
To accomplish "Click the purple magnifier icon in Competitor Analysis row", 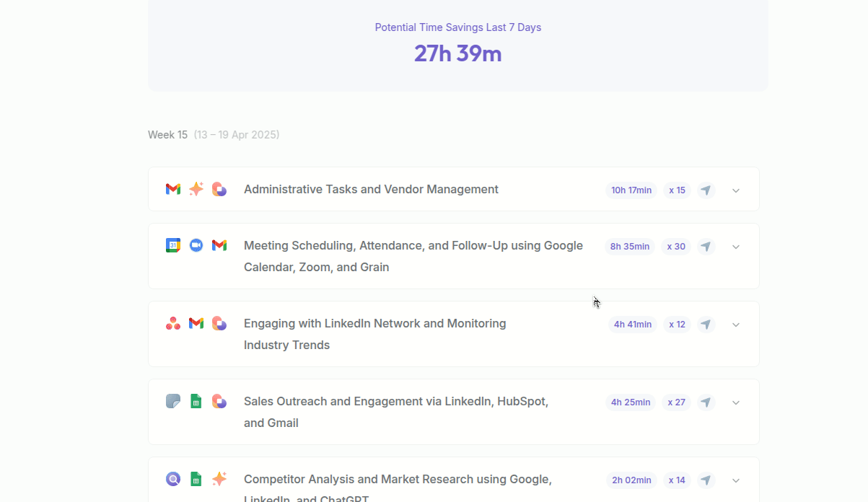I will [173, 479].
